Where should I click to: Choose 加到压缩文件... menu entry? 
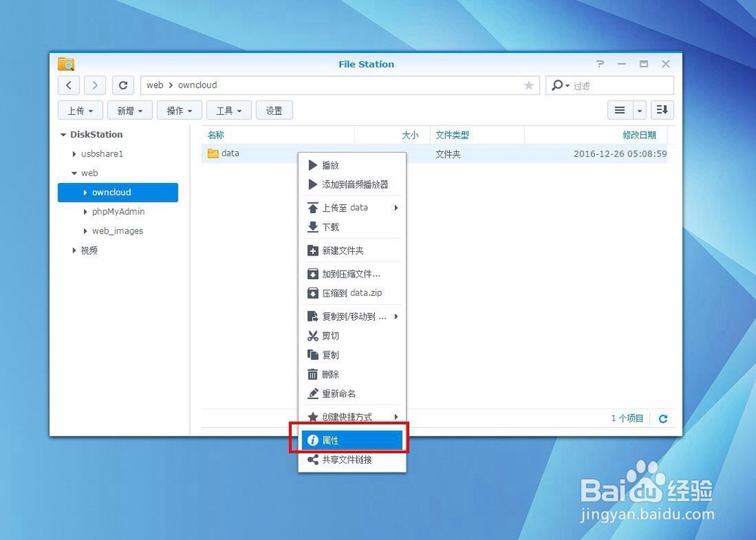click(x=352, y=274)
